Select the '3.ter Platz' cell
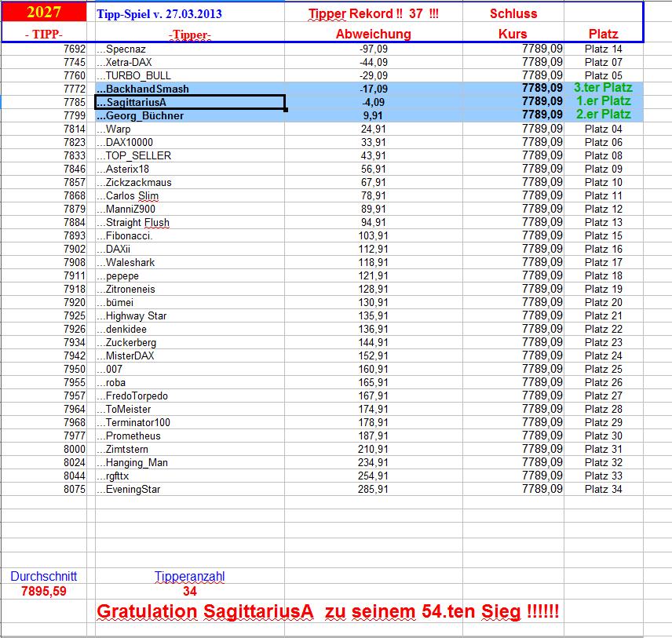 tap(604, 88)
